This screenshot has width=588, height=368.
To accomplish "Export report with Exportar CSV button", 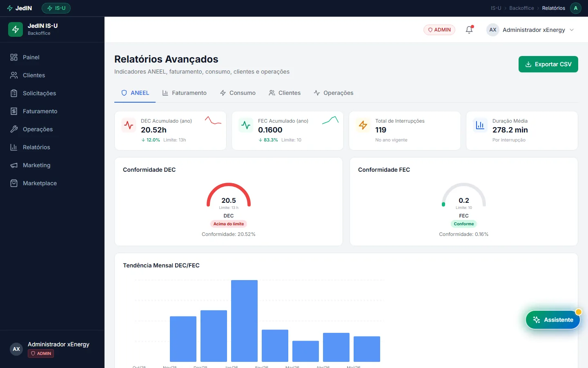I will pyautogui.click(x=548, y=64).
